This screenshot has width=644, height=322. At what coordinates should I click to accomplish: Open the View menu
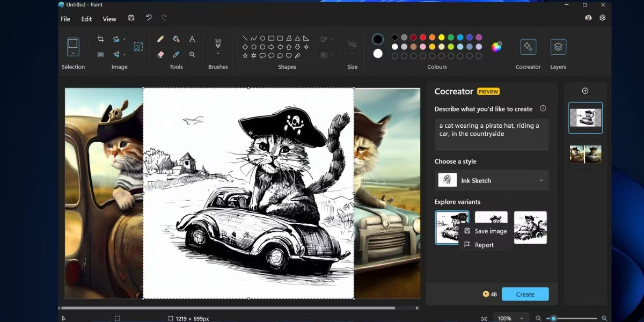pos(109,18)
